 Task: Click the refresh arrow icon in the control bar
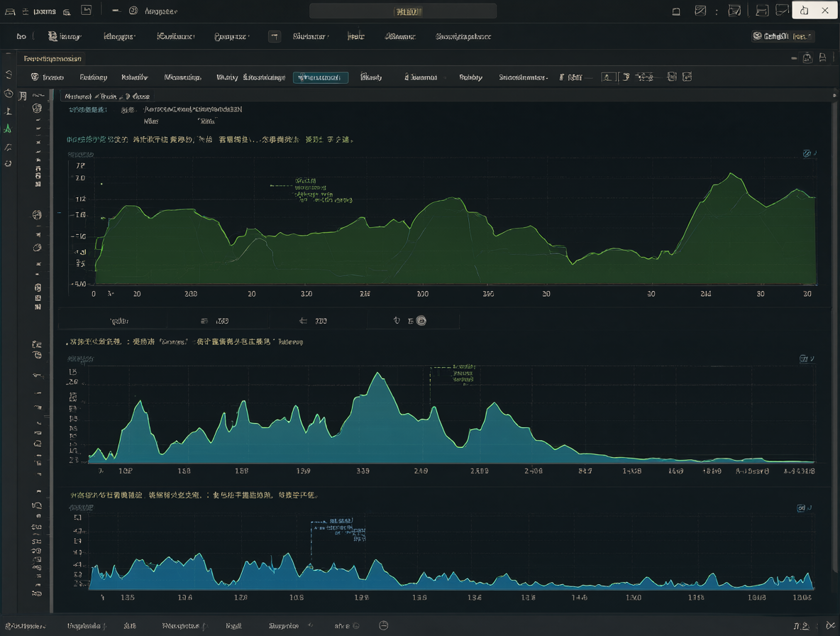click(x=397, y=320)
